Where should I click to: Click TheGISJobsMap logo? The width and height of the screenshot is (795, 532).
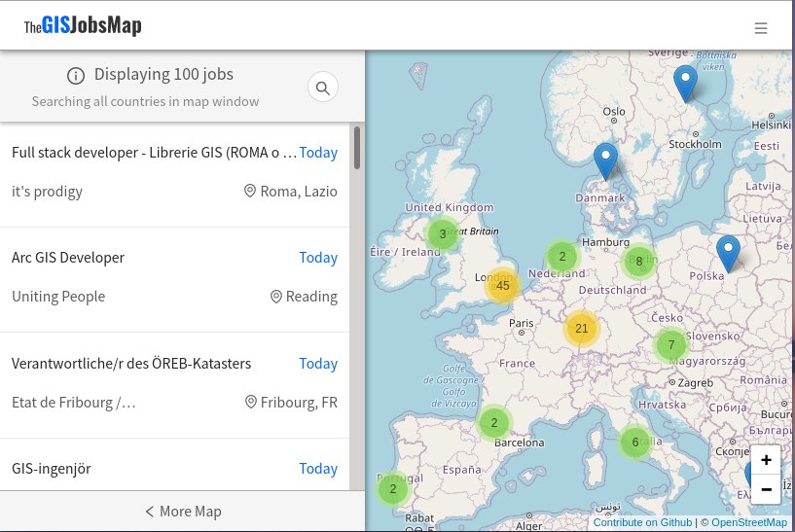point(83,26)
